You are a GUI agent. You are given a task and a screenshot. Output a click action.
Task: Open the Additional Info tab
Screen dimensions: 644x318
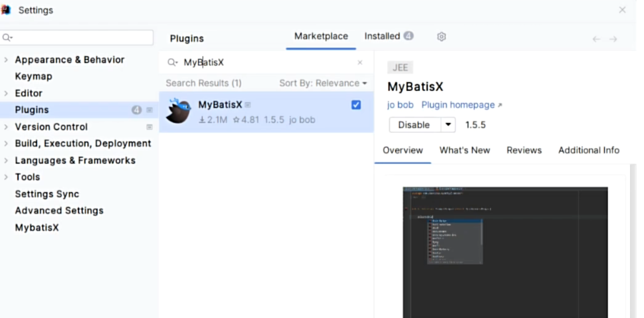tap(588, 150)
